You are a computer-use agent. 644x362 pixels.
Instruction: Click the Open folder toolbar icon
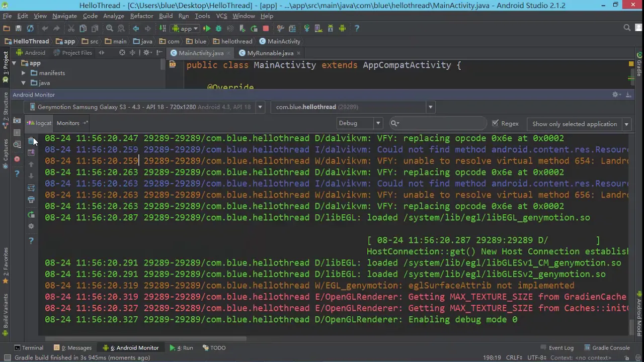[x=7, y=29]
